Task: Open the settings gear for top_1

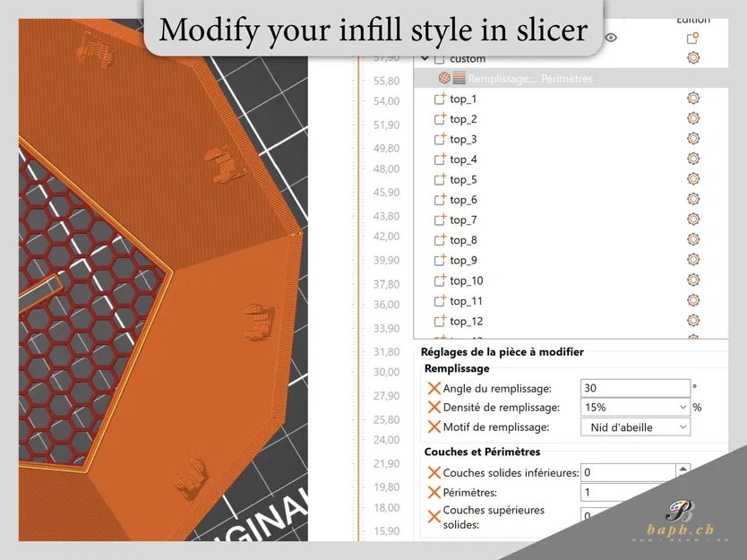Action: tap(693, 99)
